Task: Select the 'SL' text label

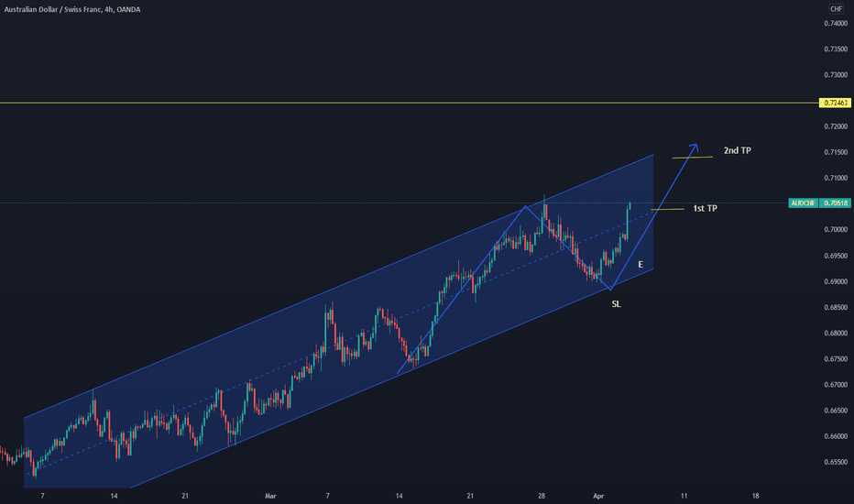Action: (x=616, y=304)
